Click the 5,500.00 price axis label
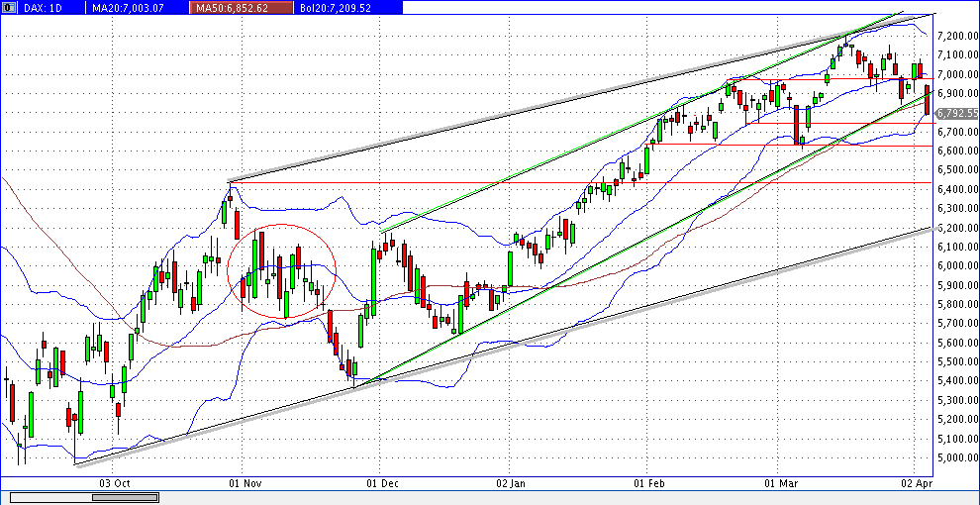980x505 pixels. (x=957, y=361)
